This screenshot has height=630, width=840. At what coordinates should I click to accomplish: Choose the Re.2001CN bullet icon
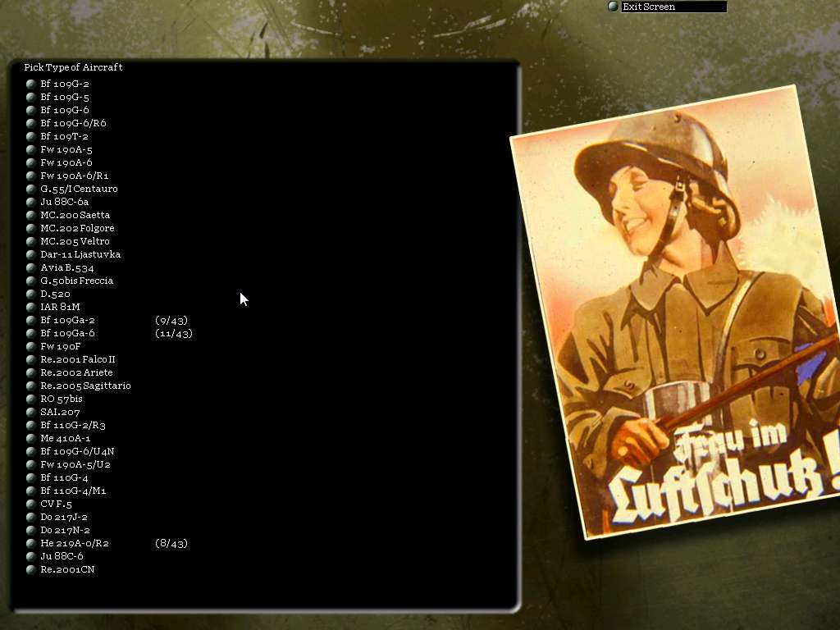point(31,569)
